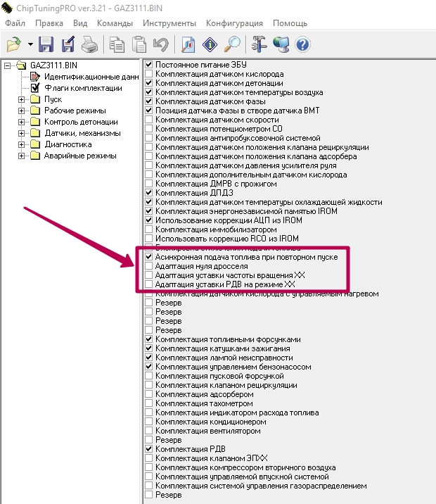Click the Paste clipboard icon
The image size is (436, 504).
pyautogui.click(x=139, y=44)
